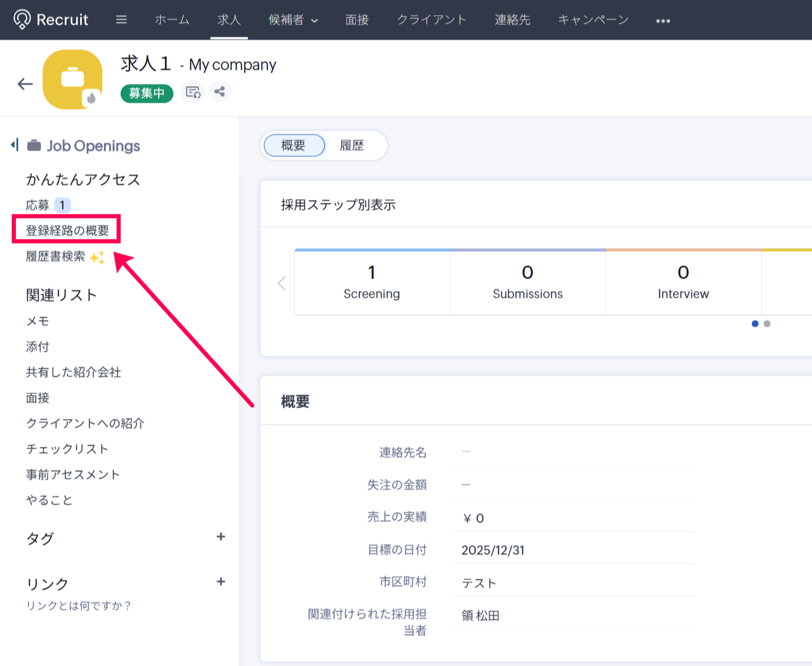Click the share icon beside 募集中
Image resolution: width=812 pixels, height=666 pixels.
219,92
